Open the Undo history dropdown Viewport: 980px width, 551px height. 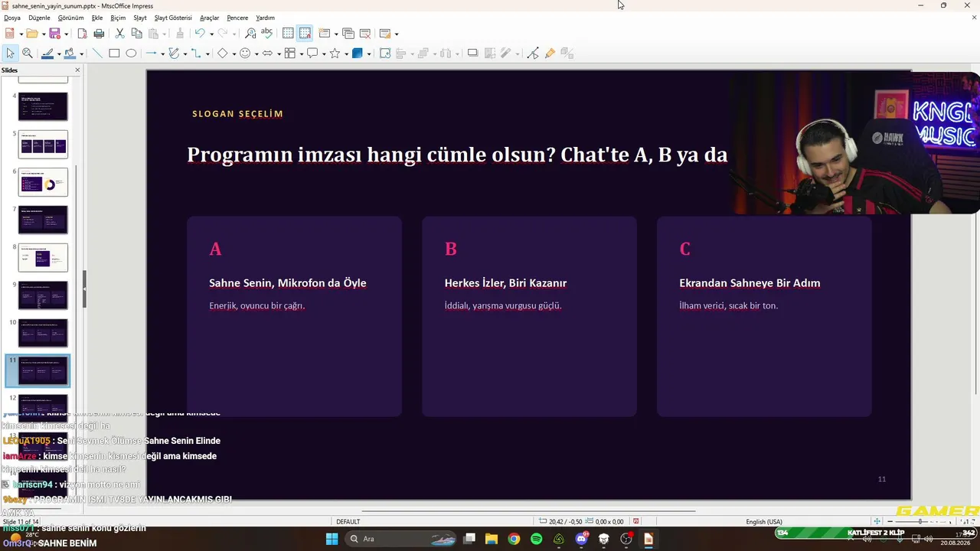211,34
